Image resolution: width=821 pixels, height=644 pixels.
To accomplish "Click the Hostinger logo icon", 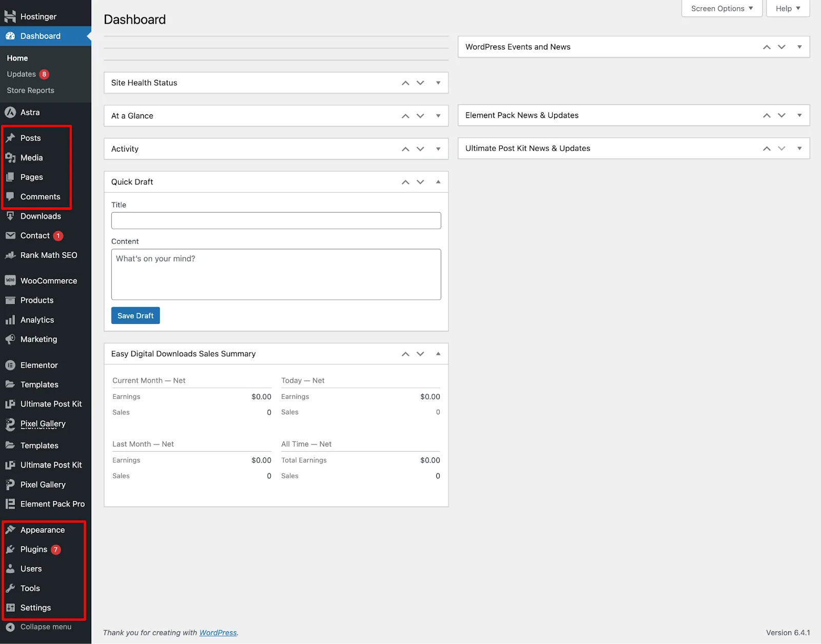I will pyautogui.click(x=10, y=16).
